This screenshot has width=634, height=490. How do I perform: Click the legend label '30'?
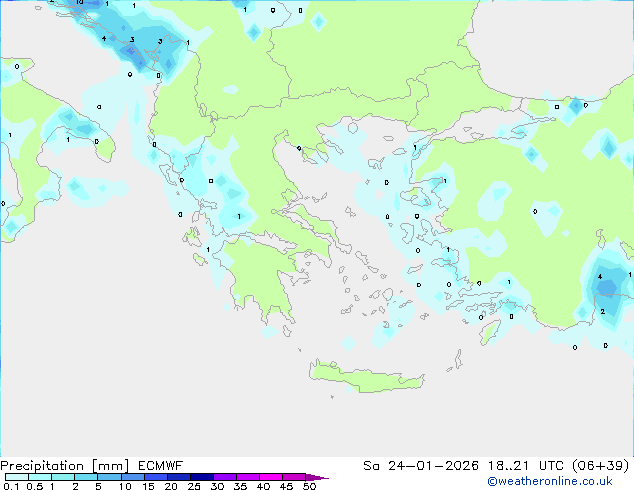(217, 486)
